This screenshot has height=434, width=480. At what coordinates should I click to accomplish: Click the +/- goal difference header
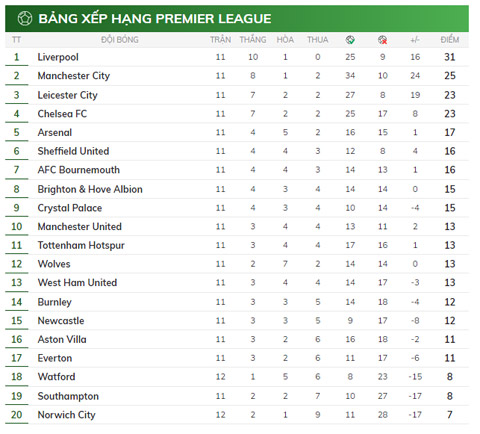pyautogui.click(x=415, y=40)
